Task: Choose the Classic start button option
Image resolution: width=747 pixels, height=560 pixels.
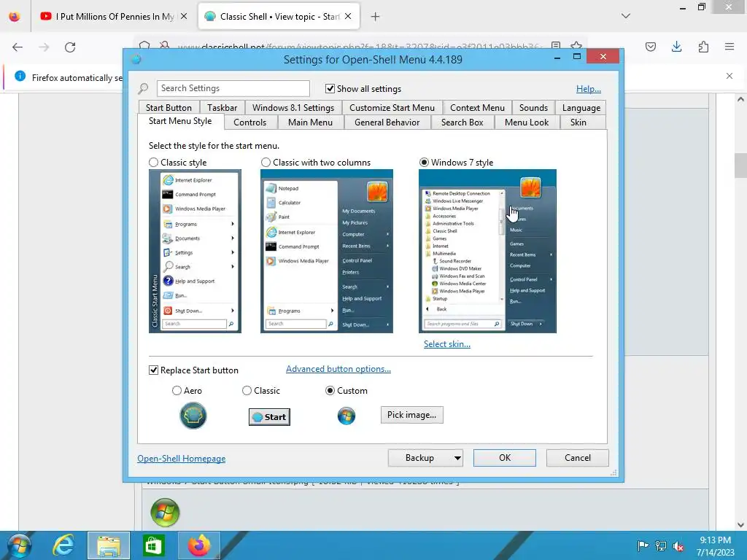Action: [247, 391]
